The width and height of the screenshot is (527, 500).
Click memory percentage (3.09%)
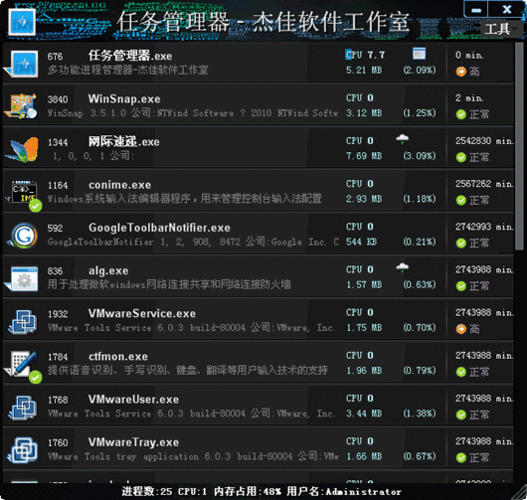(x=419, y=156)
